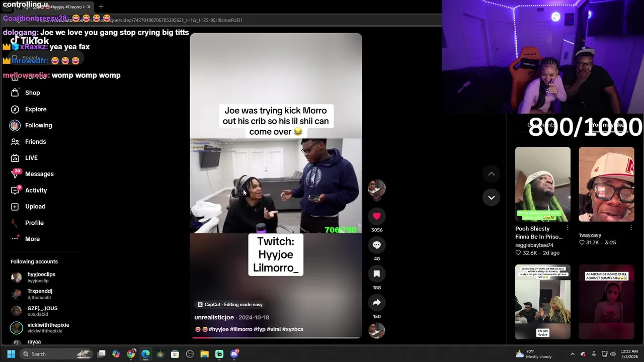This screenshot has height=362, width=644.
Task: Open OBS Studio from taskbar
Action: (190, 354)
